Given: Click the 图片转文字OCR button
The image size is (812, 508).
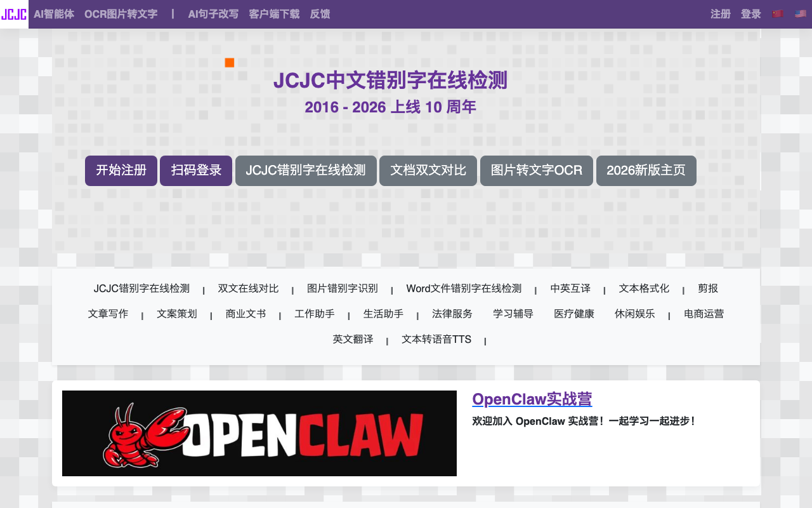Looking at the screenshot, I should (x=537, y=171).
